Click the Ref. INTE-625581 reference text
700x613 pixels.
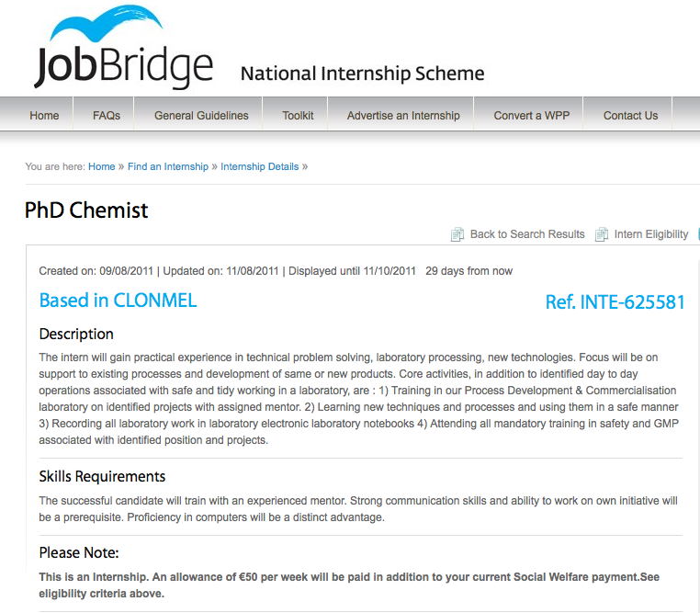pyautogui.click(x=615, y=301)
